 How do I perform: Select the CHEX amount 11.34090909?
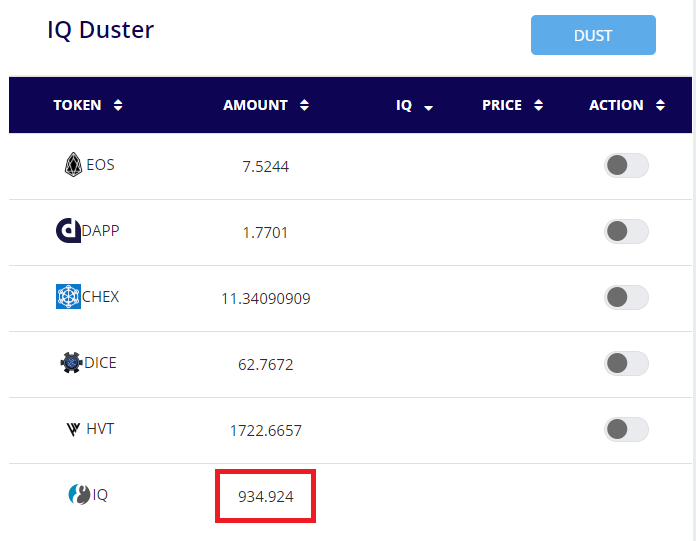[266, 299]
